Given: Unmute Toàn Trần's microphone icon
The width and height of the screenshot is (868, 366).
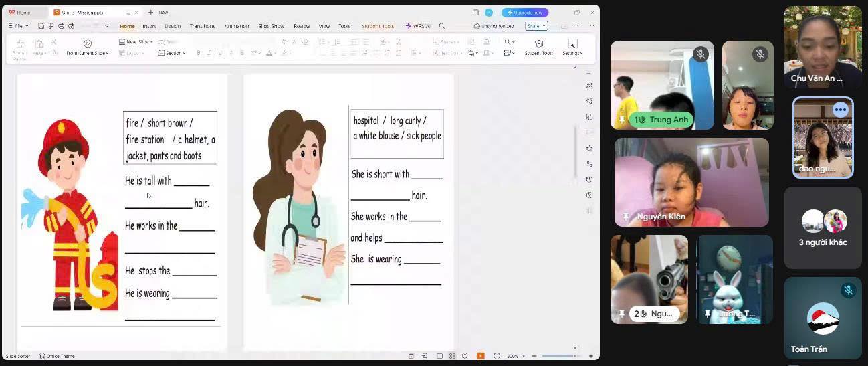Looking at the screenshot, I should (848, 290).
